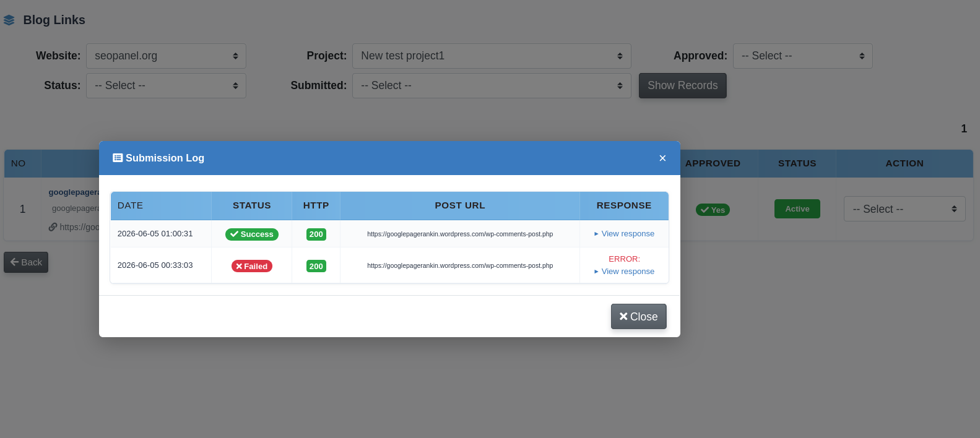
Task: Click the googlepager blog title link
Action: 74,192
